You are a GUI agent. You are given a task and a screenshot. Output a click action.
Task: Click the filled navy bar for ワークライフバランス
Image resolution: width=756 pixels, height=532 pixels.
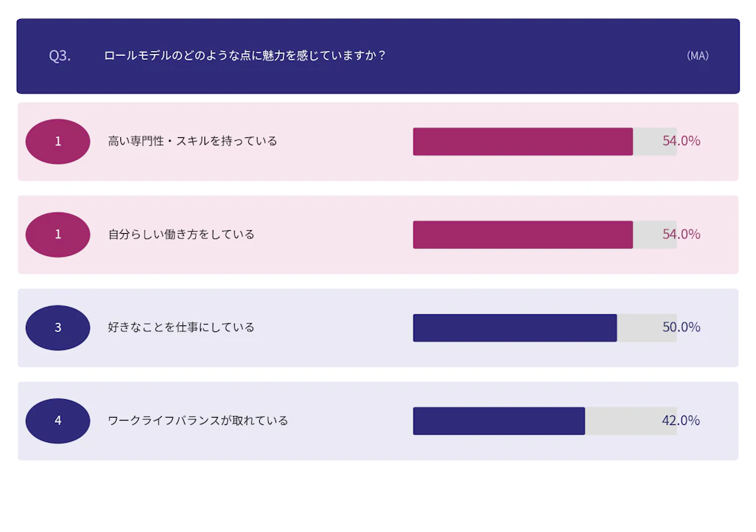(498, 421)
